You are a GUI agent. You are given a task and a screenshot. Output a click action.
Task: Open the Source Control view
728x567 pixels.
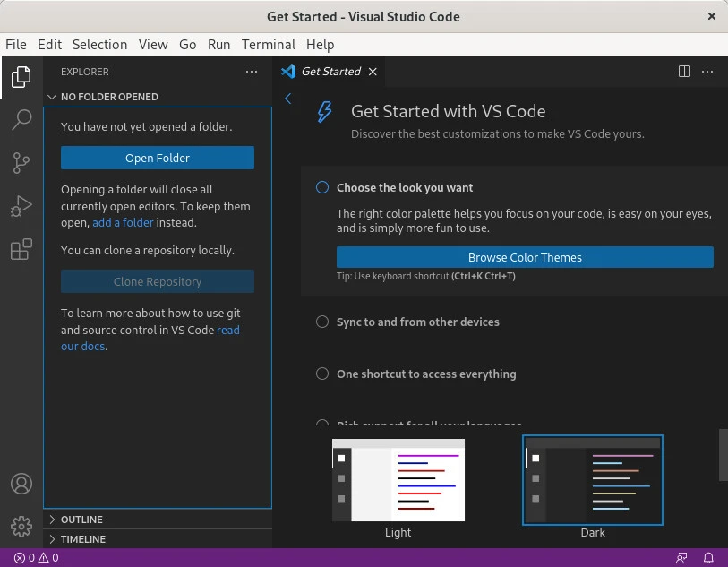21,163
